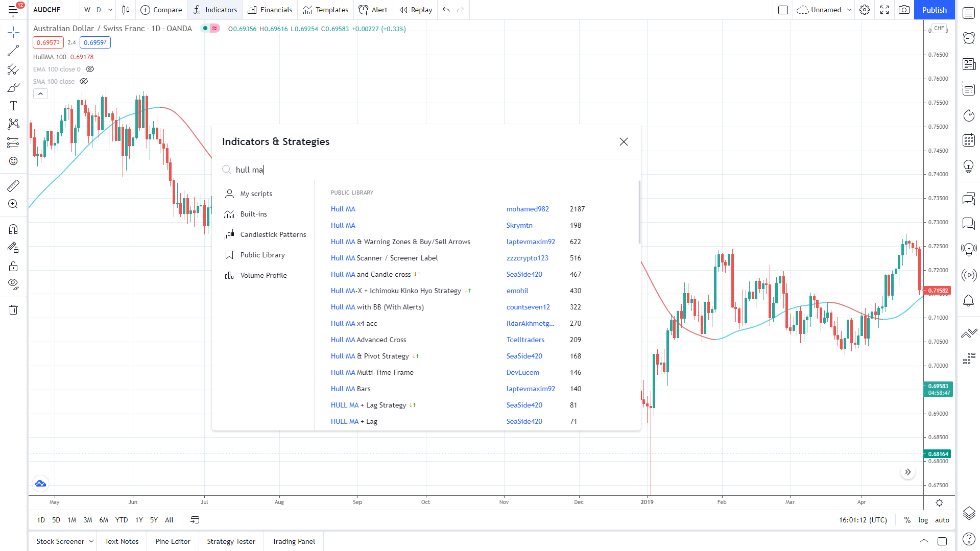This screenshot has height=551, width=980.
Task: Select the crosshair cursor tool
Action: tap(13, 33)
